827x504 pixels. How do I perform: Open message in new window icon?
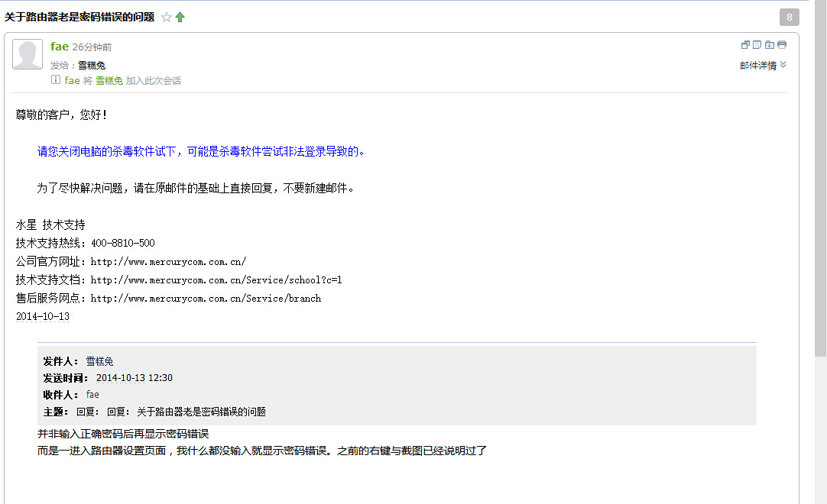745,45
